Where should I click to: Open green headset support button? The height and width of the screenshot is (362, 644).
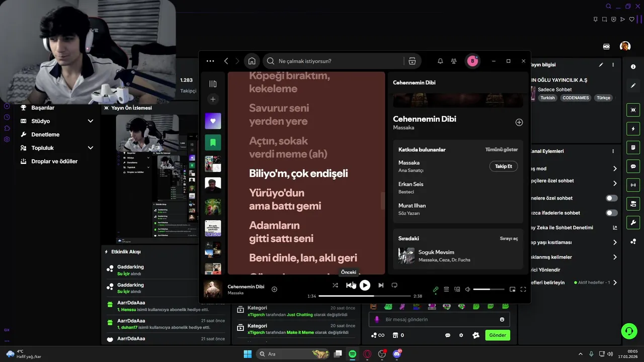[x=629, y=331]
